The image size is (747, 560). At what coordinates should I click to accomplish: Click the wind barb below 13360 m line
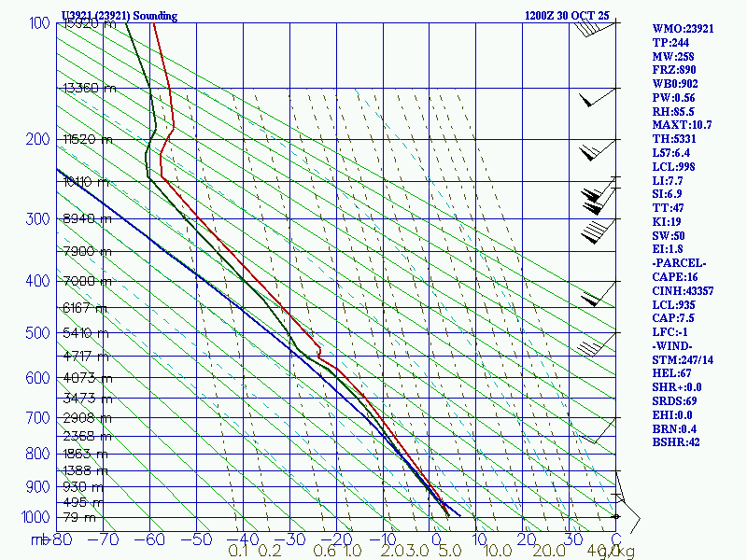(x=598, y=97)
